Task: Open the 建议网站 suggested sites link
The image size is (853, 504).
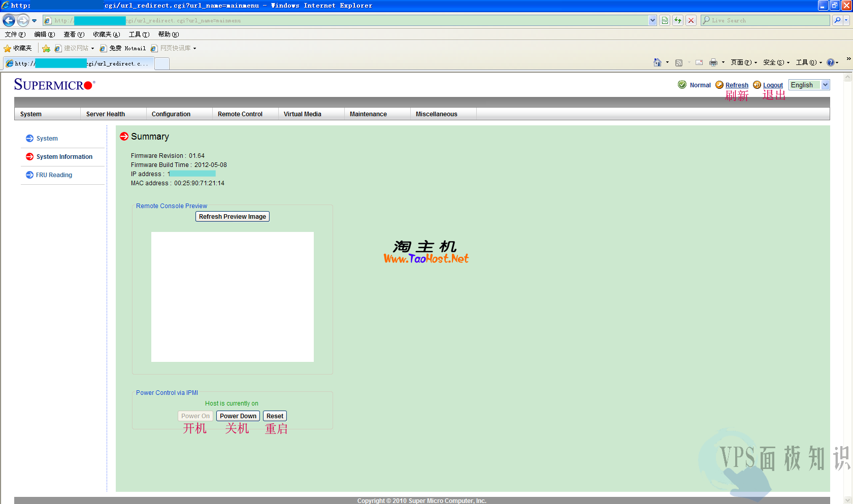Action: coord(75,48)
